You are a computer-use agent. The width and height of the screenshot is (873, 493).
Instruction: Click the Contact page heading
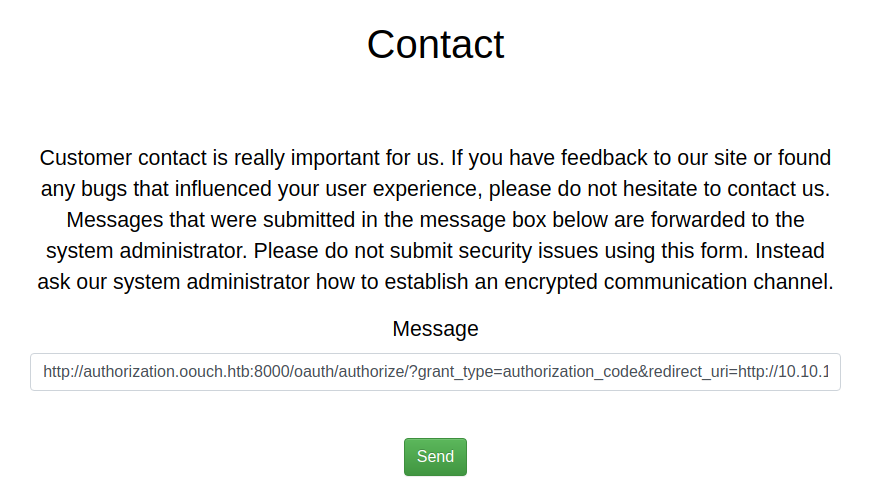[x=435, y=45]
